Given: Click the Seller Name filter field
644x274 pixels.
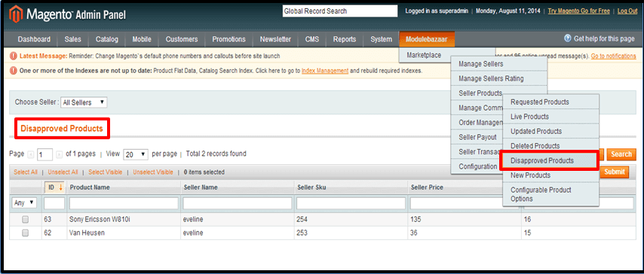Looking at the screenshot, I should (238, 202).
